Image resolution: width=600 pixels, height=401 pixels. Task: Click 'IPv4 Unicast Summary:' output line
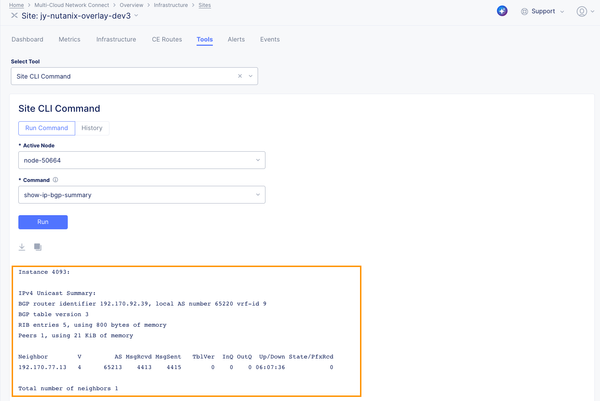coord(57,293)
